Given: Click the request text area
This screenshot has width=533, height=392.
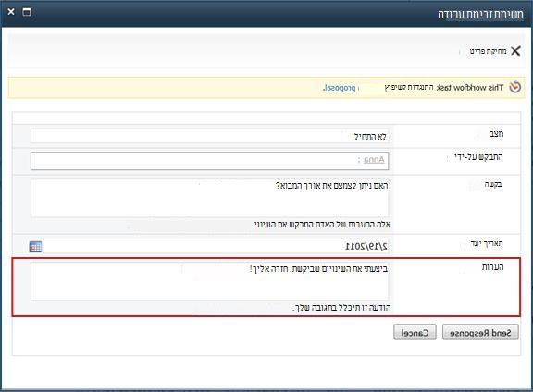Looking at the screenshot, I should pyautogui.click(x=209, y=198).
